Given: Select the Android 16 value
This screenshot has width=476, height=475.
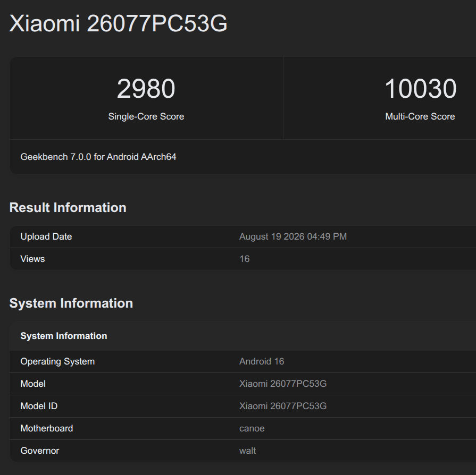Looking at the screenshot, I should 262,361.
